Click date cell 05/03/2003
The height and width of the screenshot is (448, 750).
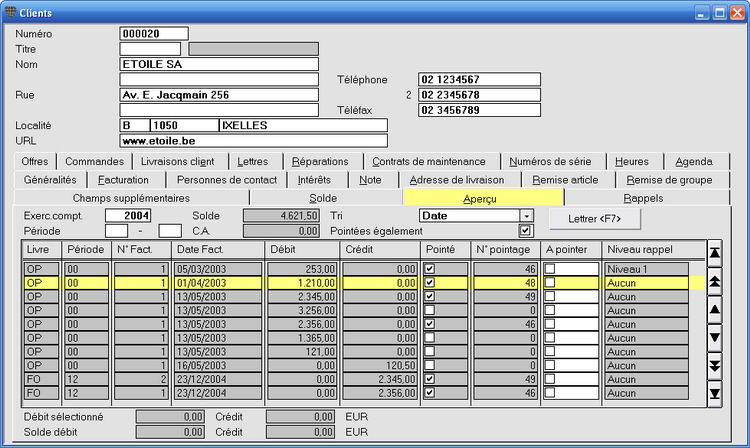point(218,269)
